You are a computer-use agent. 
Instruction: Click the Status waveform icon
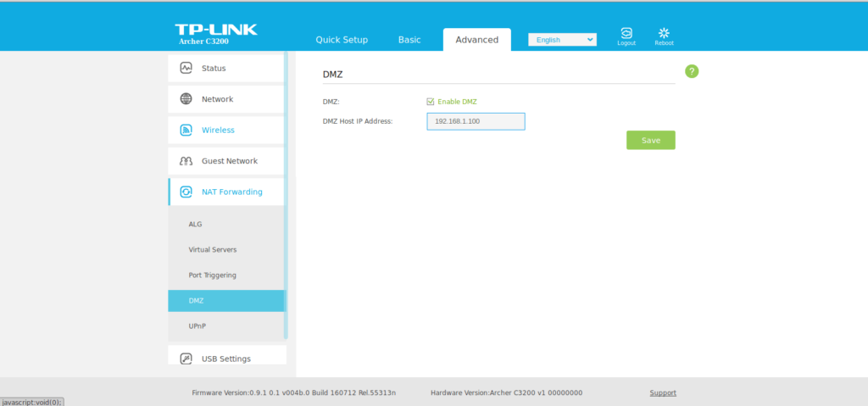click(x=186, y=68)
